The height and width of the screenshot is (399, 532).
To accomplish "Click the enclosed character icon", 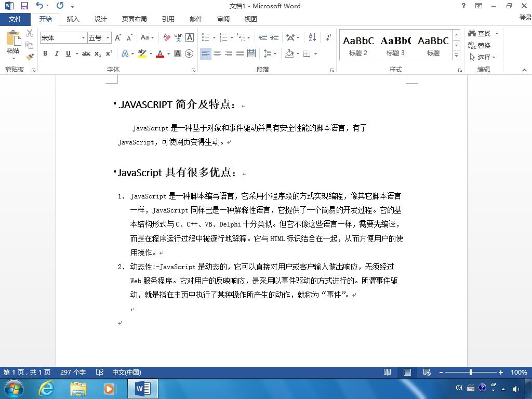I will pyautogui.click(x=189, y=54).
